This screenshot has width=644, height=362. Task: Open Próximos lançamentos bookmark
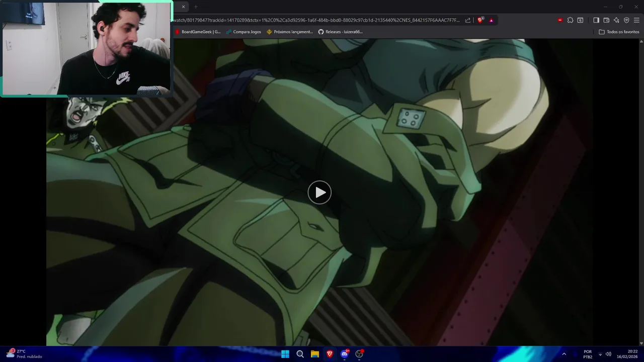pyautogui.click(x=290, y=32)
